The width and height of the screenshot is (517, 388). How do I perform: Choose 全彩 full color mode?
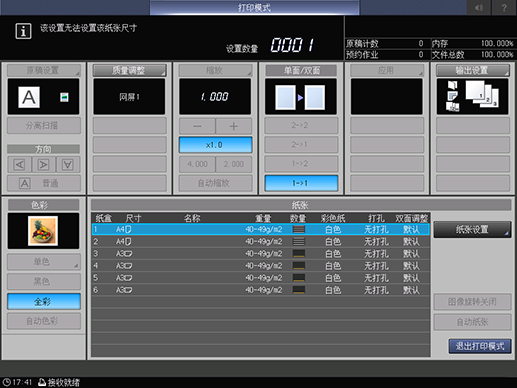[x=44, y=302]
